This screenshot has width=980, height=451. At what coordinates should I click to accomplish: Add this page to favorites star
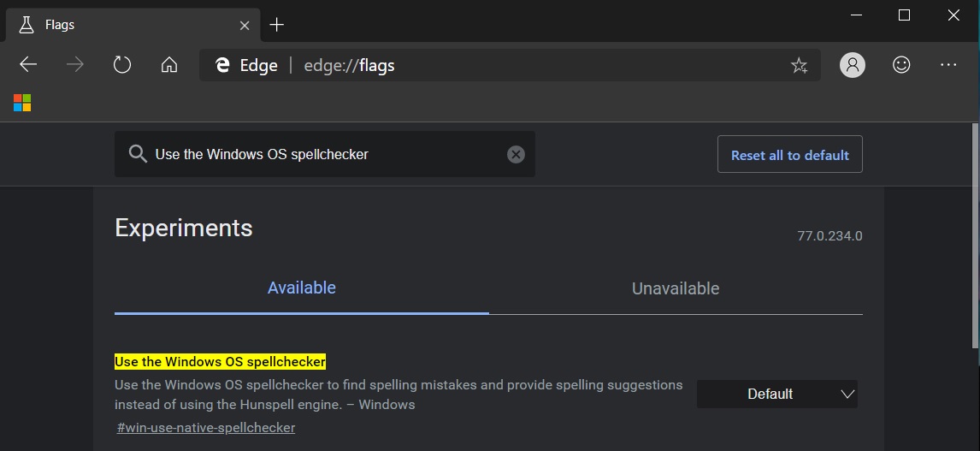pyautogui.click(x=799, y=65)
